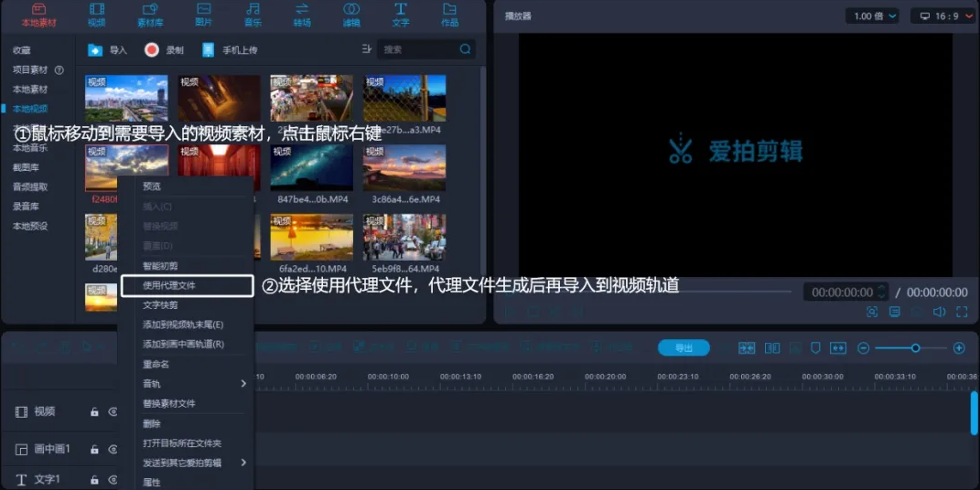Toggle visibility eye of the 文字1 track
The height and width of the screenshot is (490, 980).
point(113,479)
